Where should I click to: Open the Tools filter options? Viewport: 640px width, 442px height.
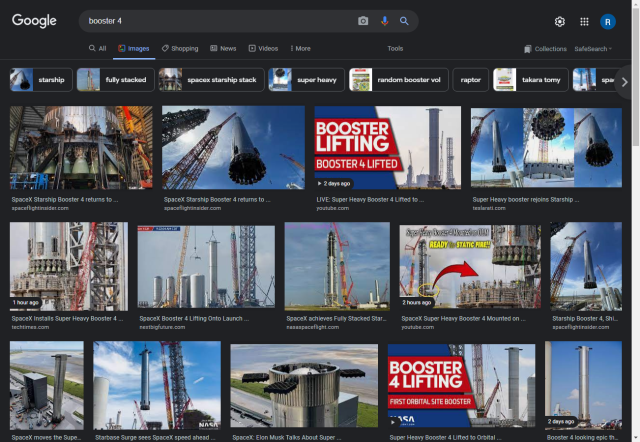[395, 48]
